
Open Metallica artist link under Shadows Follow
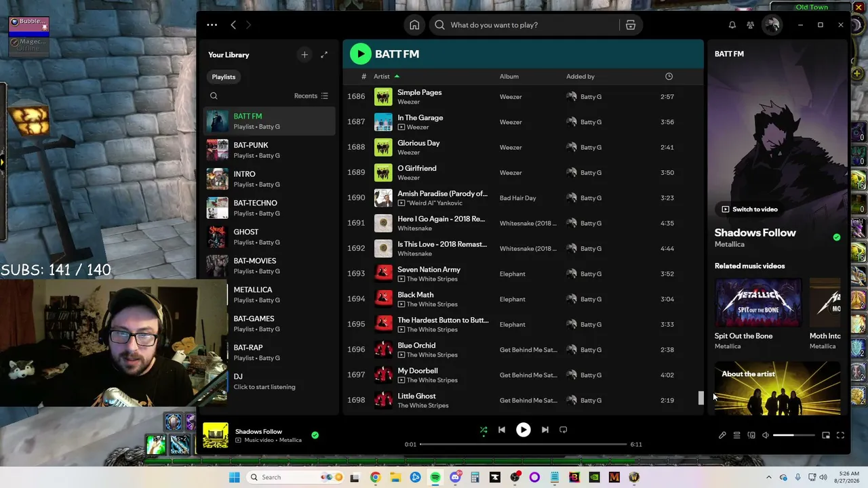(x=730, y=245)
